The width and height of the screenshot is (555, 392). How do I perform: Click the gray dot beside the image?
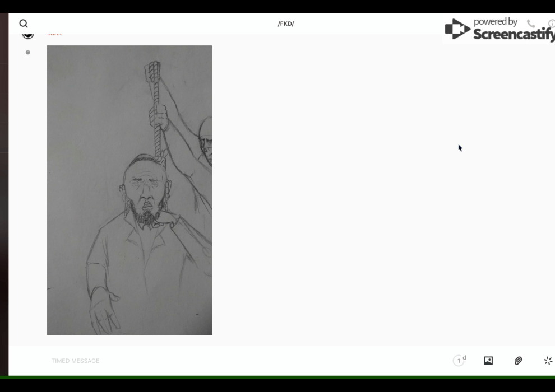tap(27, 53)
